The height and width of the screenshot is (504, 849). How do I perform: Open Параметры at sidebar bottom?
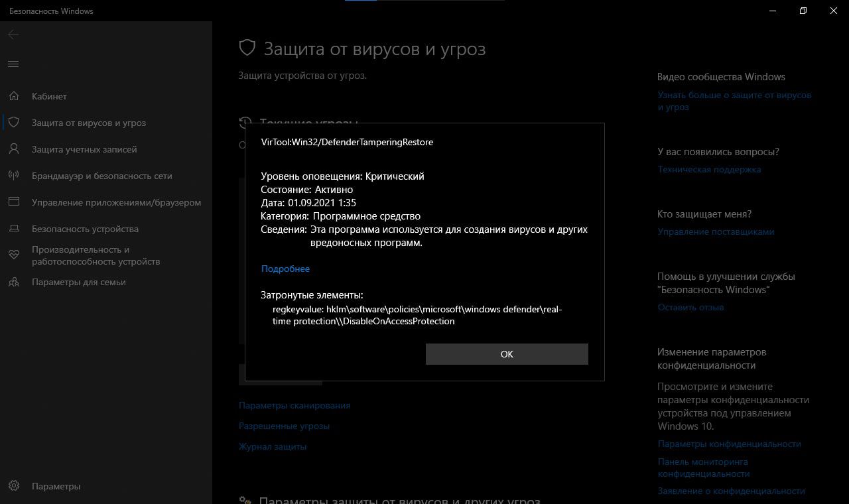[x=56, y=486]
